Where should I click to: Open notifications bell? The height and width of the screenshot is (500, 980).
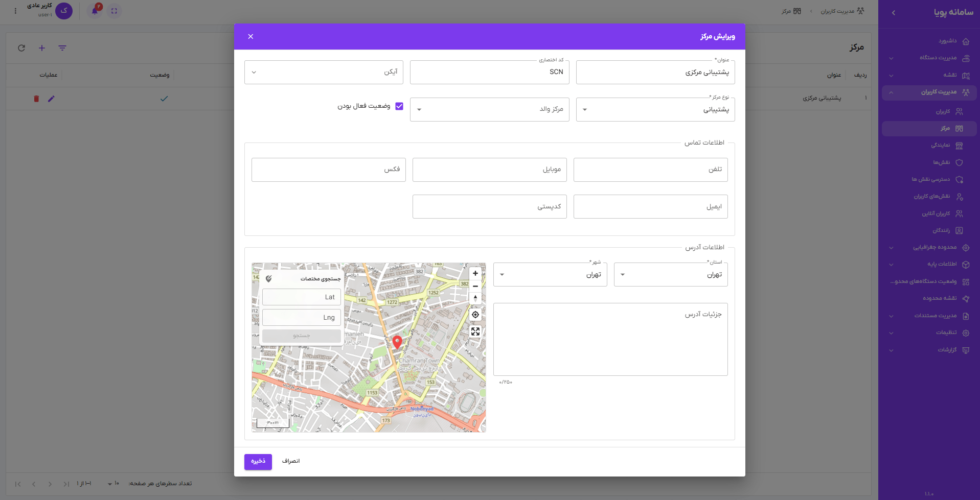[95, 11]
